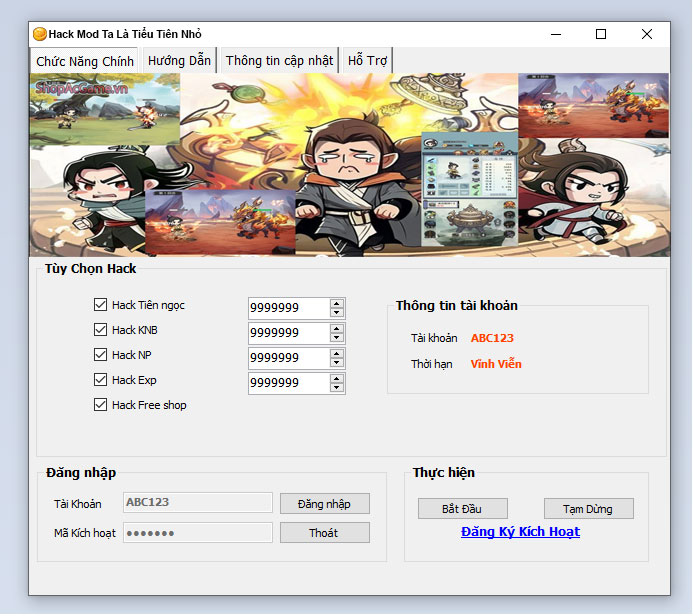
Task: Click the Tạm Dừng button
Action: click(x=589, y=509)
